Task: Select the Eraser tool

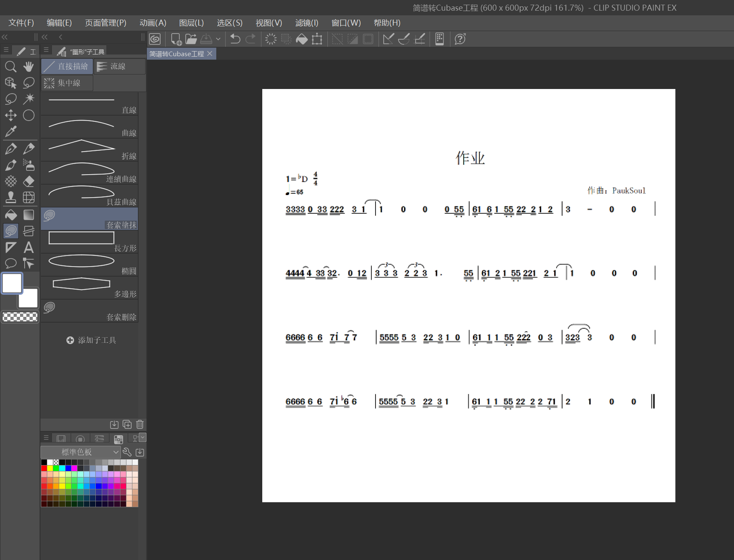Action: pos(29,181)
